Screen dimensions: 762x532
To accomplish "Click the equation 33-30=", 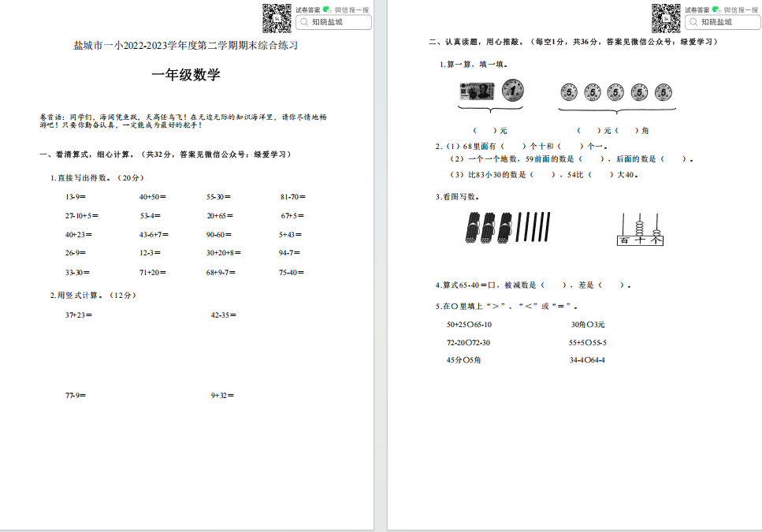I will pos(77,273).
